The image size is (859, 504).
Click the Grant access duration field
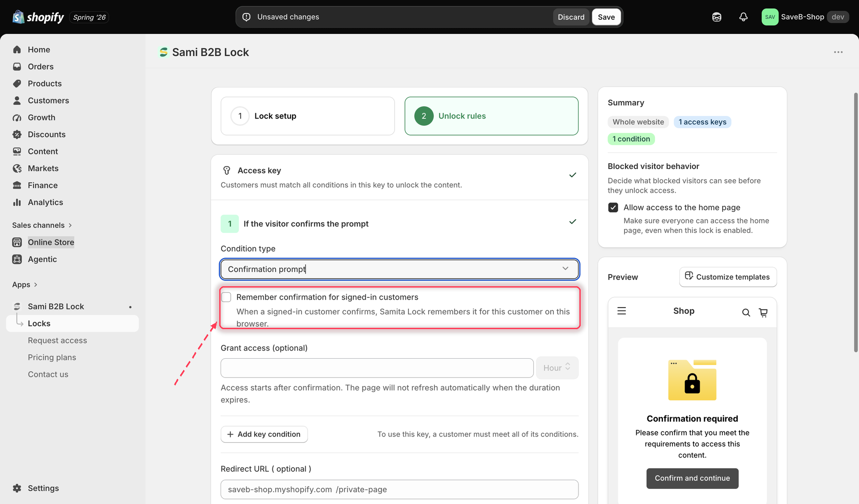point(377,368)
